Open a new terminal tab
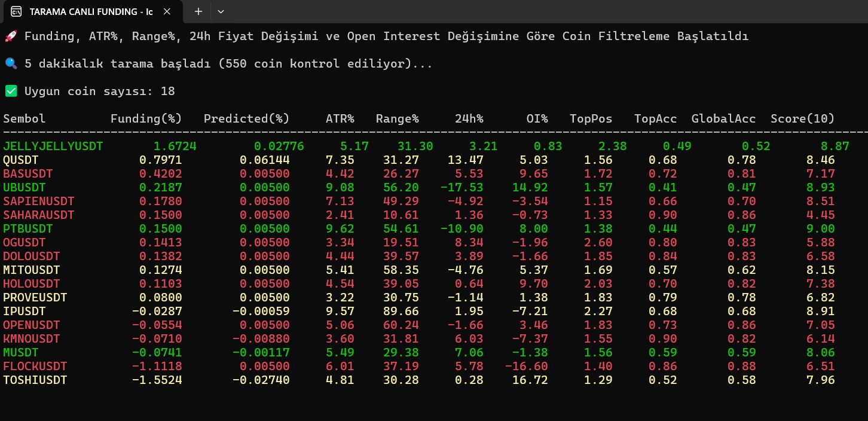 pos(198,11)
